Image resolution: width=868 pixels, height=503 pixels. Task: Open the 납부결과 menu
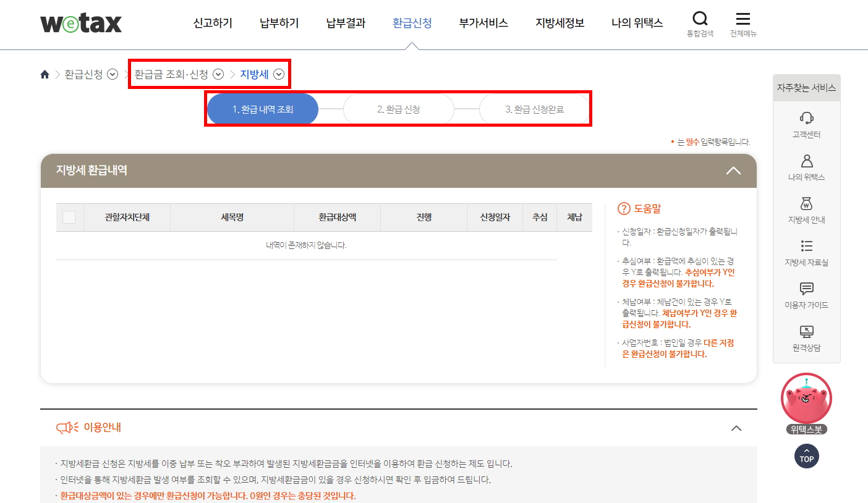[346, 23]
